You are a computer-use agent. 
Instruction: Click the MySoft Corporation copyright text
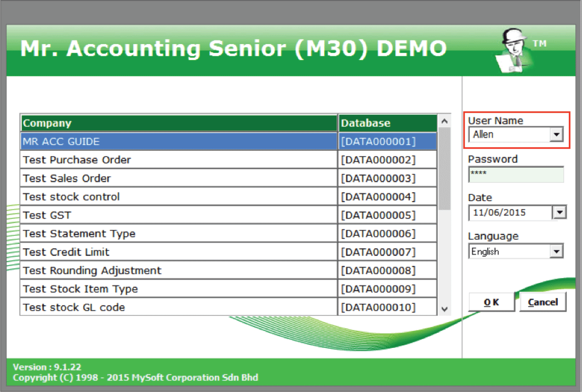[x=135, y=377]
